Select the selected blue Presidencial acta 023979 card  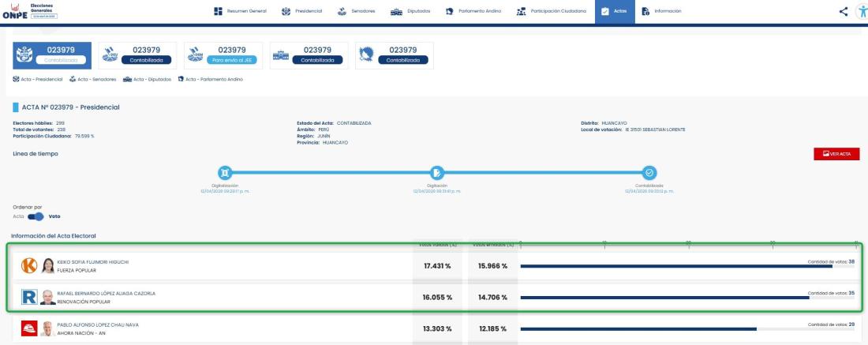coord(52,55)
